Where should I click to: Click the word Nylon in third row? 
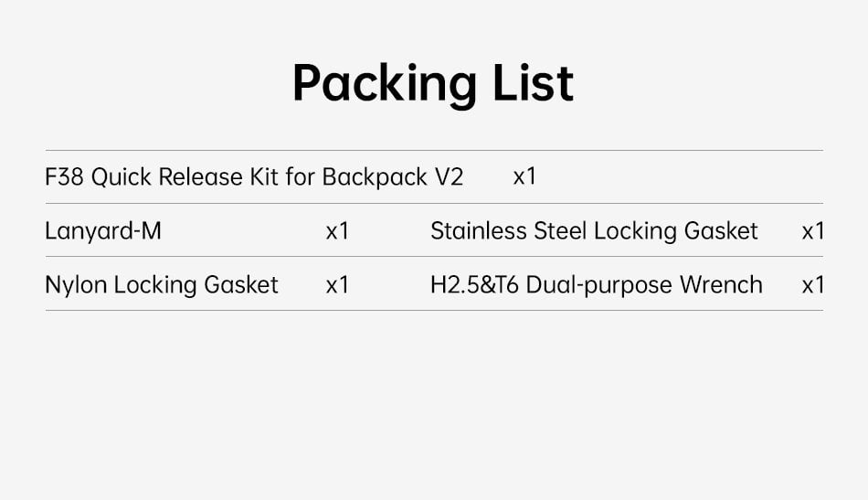pos(76,284)
